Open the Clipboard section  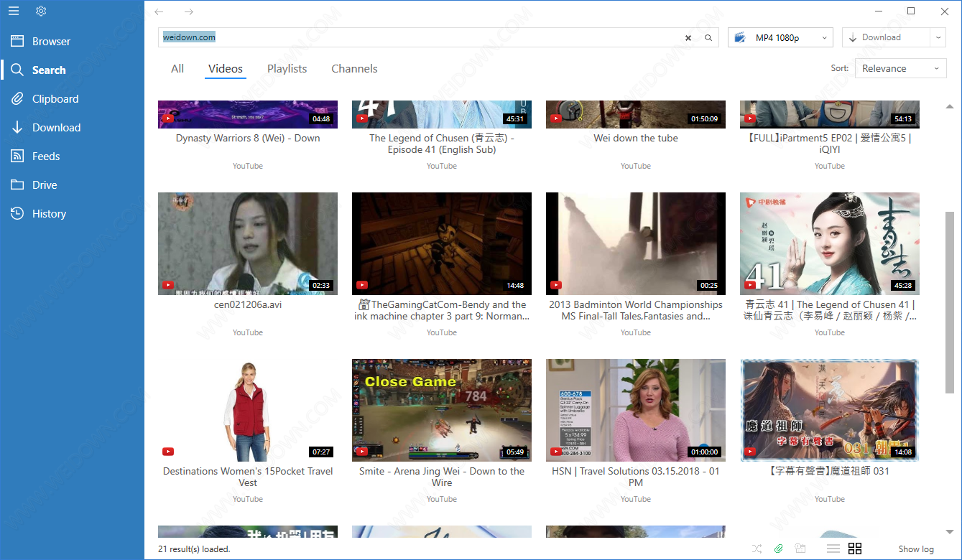72,99
